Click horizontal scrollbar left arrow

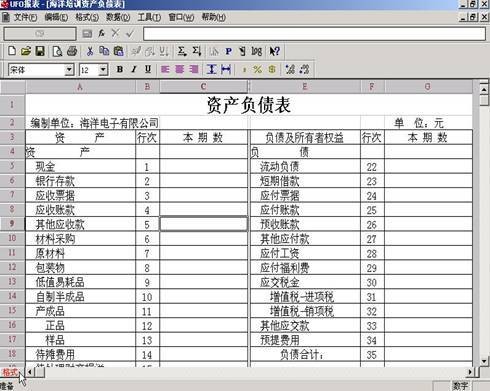[30, 372]
